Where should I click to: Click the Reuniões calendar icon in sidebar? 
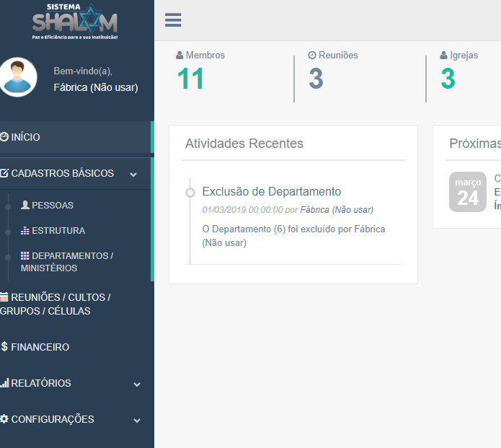pyautogui.click(x=4, y=297)
